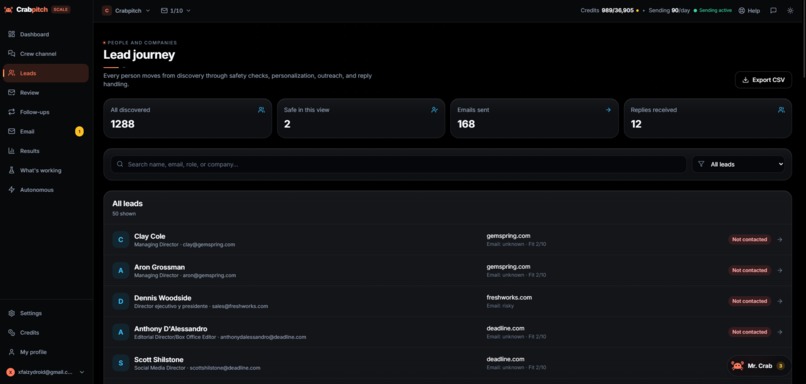
Task: Go to the Review section
Action: (45, 93)
